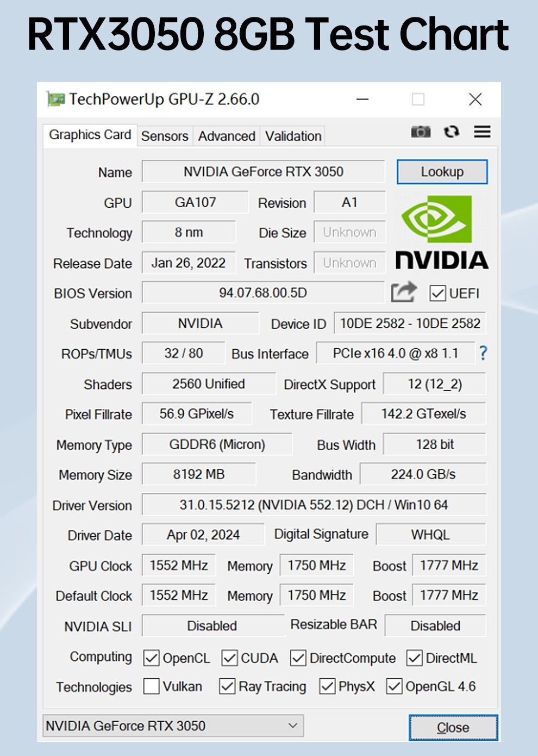This screenshot has height=756, width=538.
Task: Click the BIOS share/export arrow icon
Action: [x=404, y=292]
